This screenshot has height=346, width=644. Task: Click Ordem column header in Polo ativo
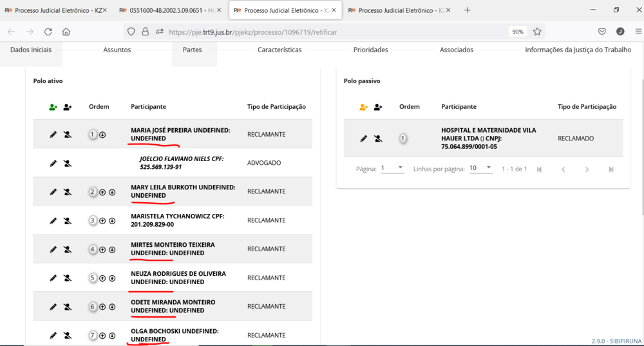coord(99,106)
